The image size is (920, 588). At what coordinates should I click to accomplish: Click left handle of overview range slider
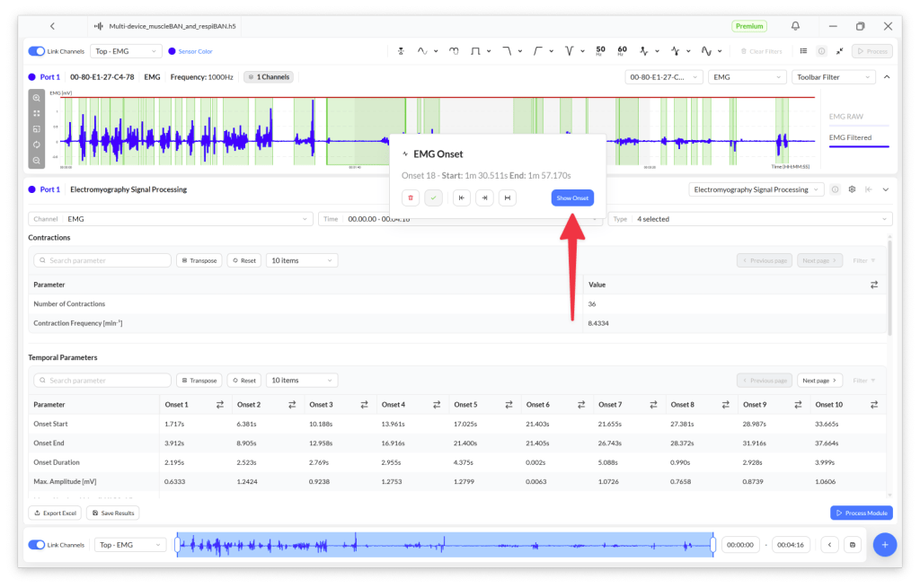[177, 545]
